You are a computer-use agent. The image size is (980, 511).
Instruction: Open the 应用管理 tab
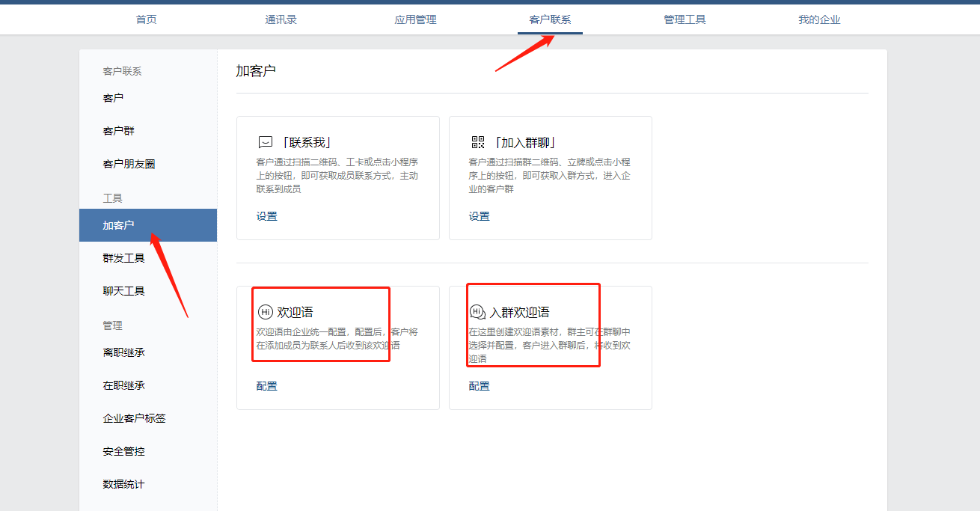(x=415, y=19)
